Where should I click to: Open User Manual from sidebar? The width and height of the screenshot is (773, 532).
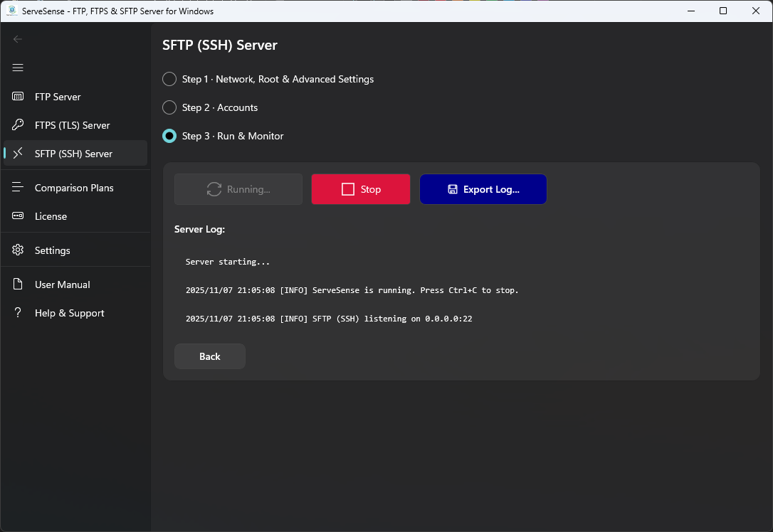pyautogui.click(x=75, y=284)
